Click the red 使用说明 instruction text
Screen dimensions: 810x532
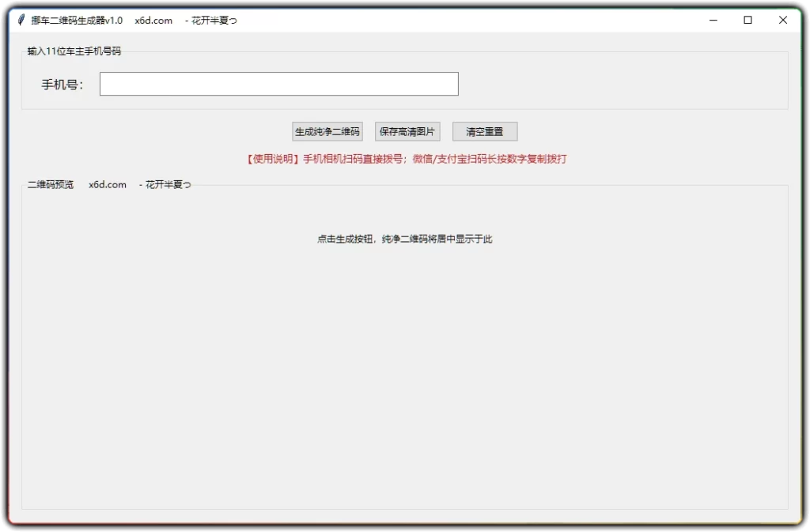[x=407, y=159]
